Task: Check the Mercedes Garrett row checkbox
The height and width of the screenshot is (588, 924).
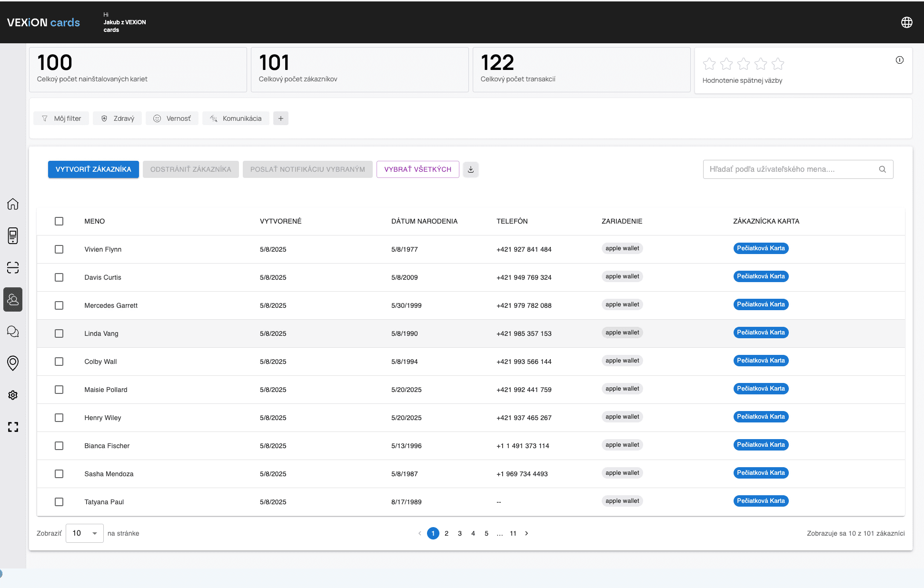Action: tap(59, 305)
